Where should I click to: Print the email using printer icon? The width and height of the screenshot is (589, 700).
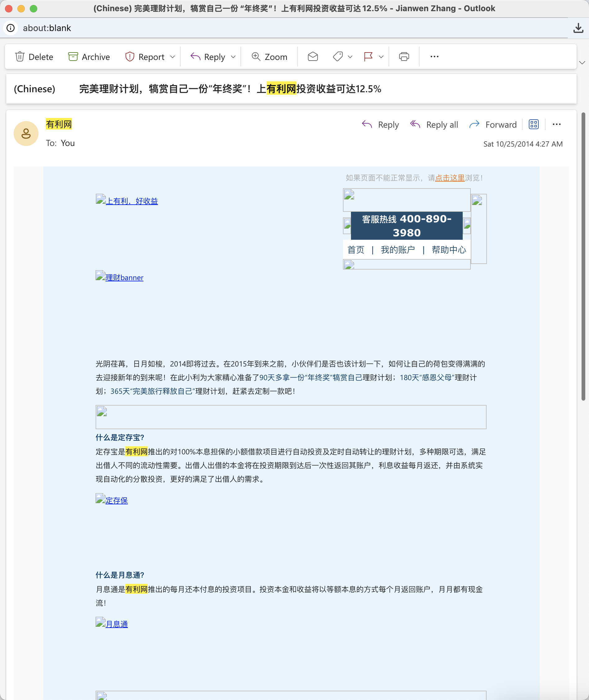click(x=404, y=57)
